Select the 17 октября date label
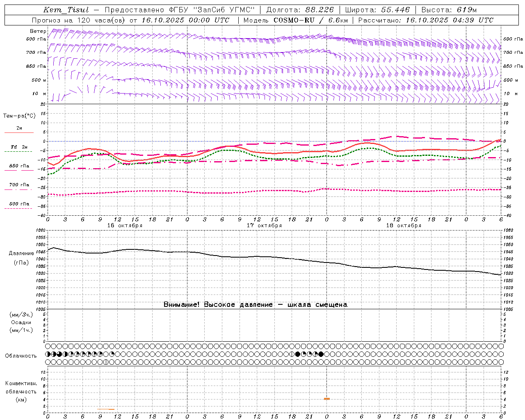525x420 pixels. (x=265, y=226)
